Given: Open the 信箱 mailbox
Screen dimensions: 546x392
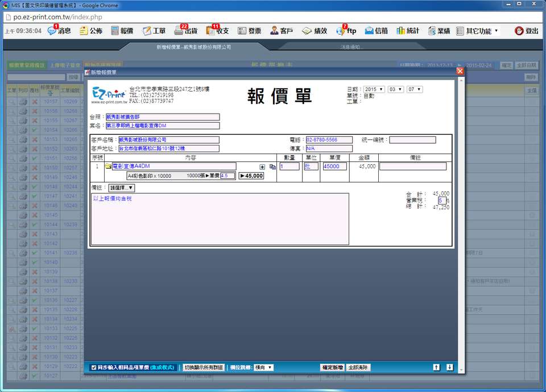Looking at the screenshot, I should tap(377, 31).
